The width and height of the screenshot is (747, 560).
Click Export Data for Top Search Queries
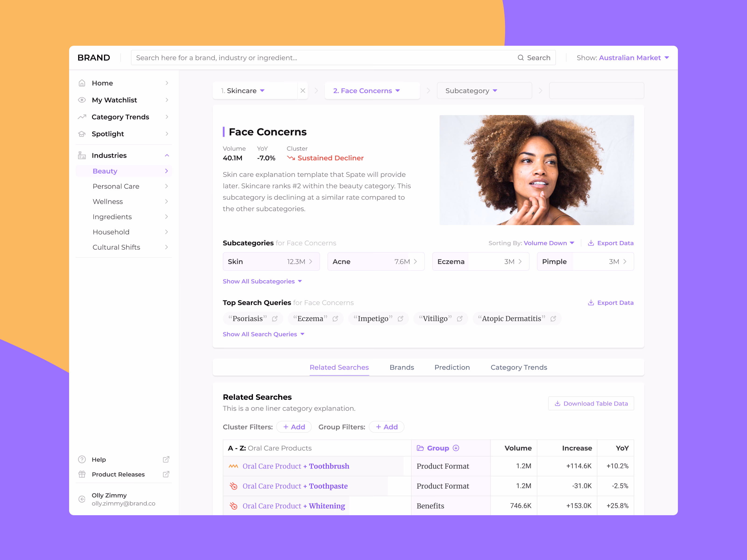pos(611,303)
